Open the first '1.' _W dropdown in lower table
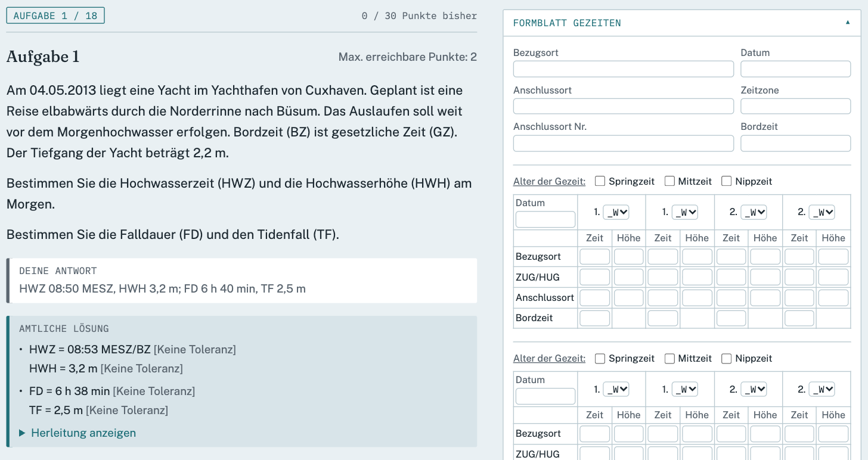This screenshot has width=868, height=460. click(x=616, y=389)
